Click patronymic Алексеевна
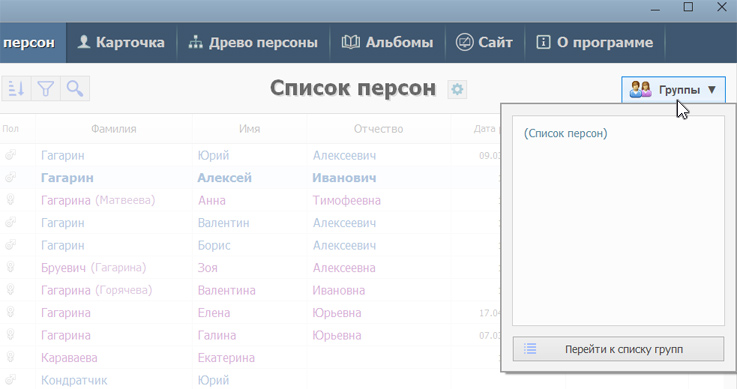 (344, 268)
